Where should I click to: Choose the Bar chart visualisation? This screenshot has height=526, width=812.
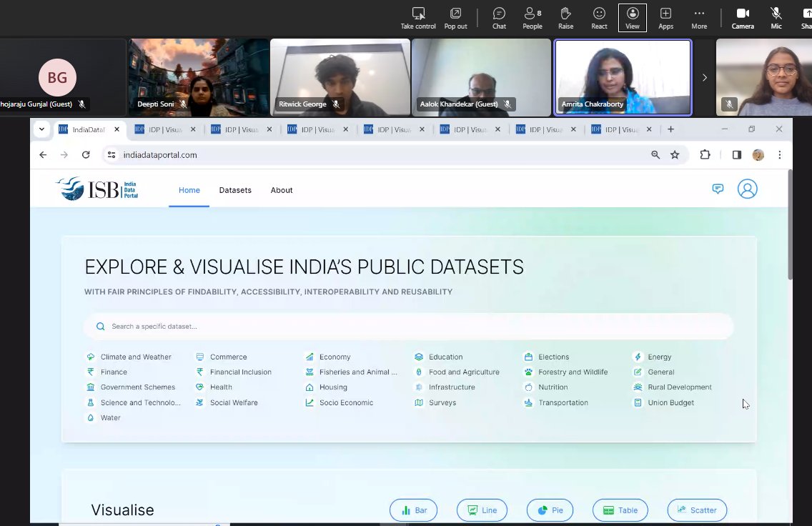point(413,510)
